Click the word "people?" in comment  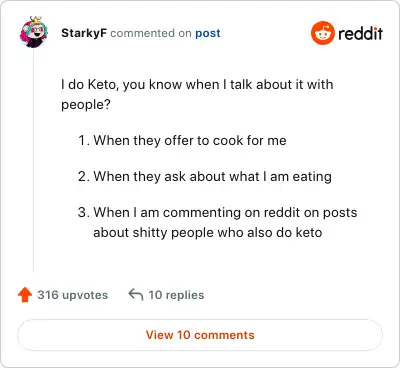coord(86,105)
